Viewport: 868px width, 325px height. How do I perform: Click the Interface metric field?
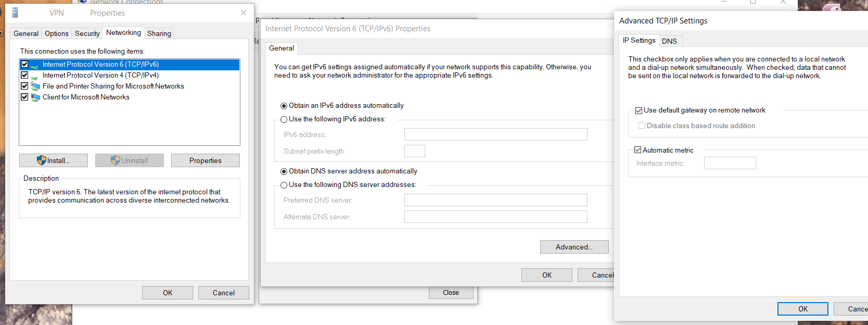730,163
